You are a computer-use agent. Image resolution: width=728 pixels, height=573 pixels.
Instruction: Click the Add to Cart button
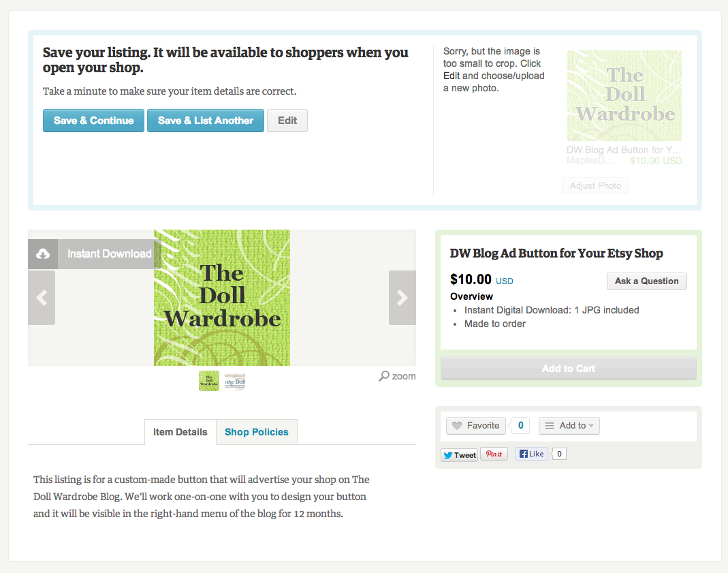pyautogui.click(x=568, y=369)
